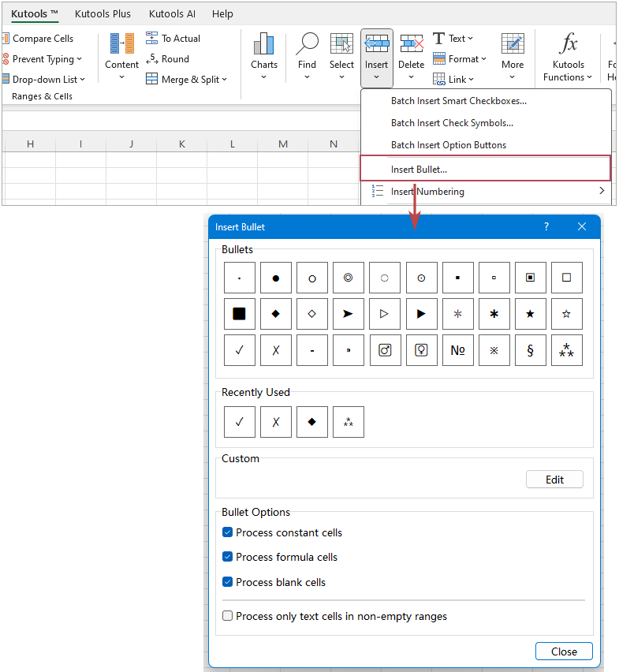Pick the double circle bullet symbol
This screenshot has width=619, height=672.
tap(349, 278)
